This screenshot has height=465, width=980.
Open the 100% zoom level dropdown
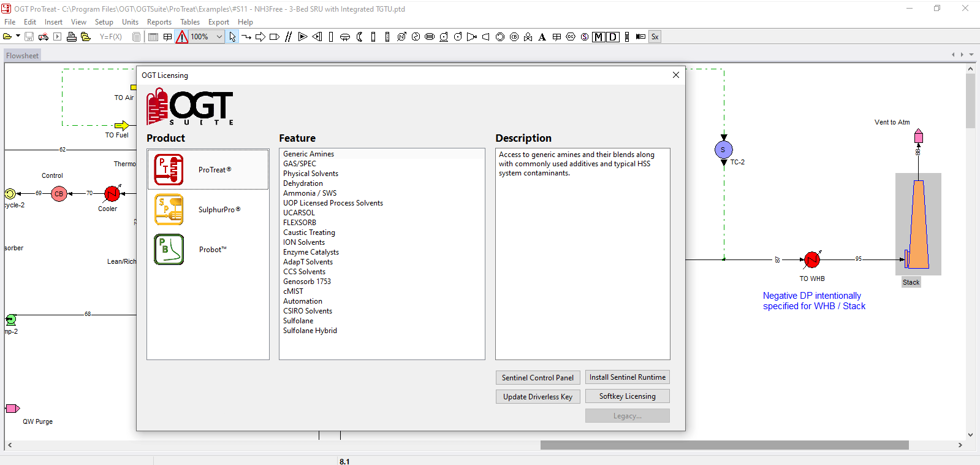tap(219, 37)
